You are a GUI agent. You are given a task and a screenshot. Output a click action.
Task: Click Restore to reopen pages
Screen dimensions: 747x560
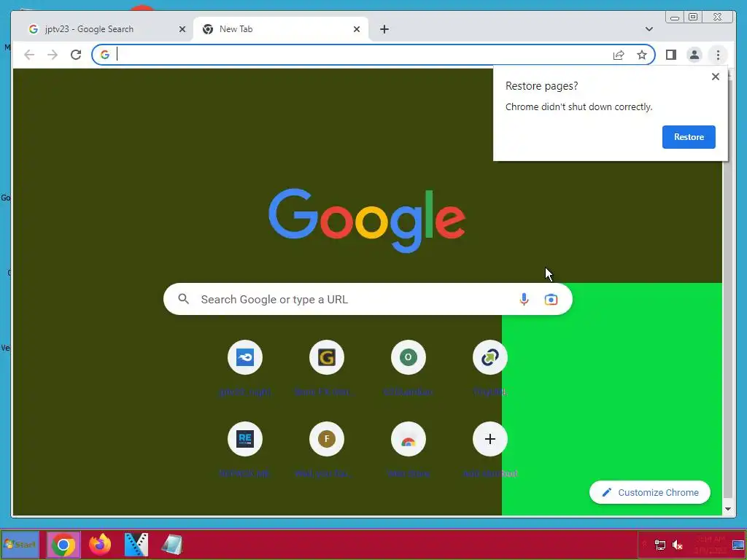[x=689, y=136]
